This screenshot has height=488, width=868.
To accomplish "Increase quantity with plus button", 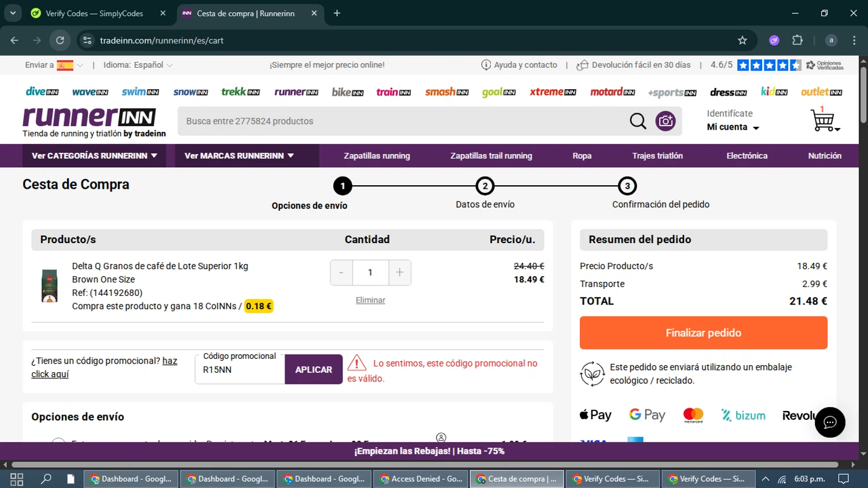I will click(399, 273).
